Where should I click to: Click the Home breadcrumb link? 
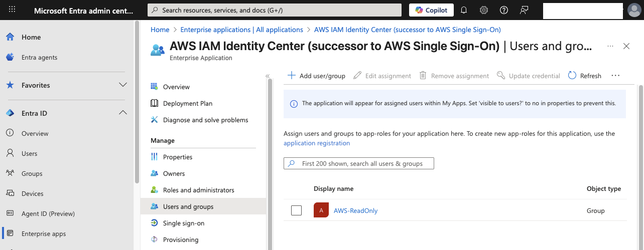pos(160,30)
